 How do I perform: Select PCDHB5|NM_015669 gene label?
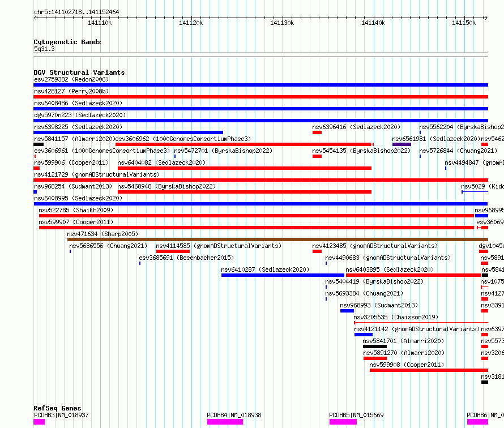coord(356,415)
